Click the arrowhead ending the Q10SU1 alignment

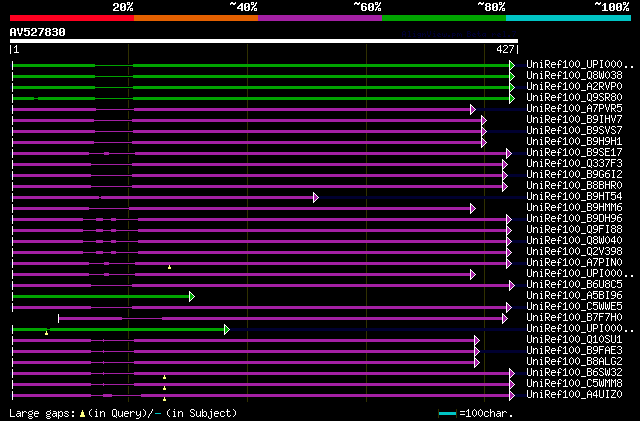pyautogui.click(x=477, y=341)
